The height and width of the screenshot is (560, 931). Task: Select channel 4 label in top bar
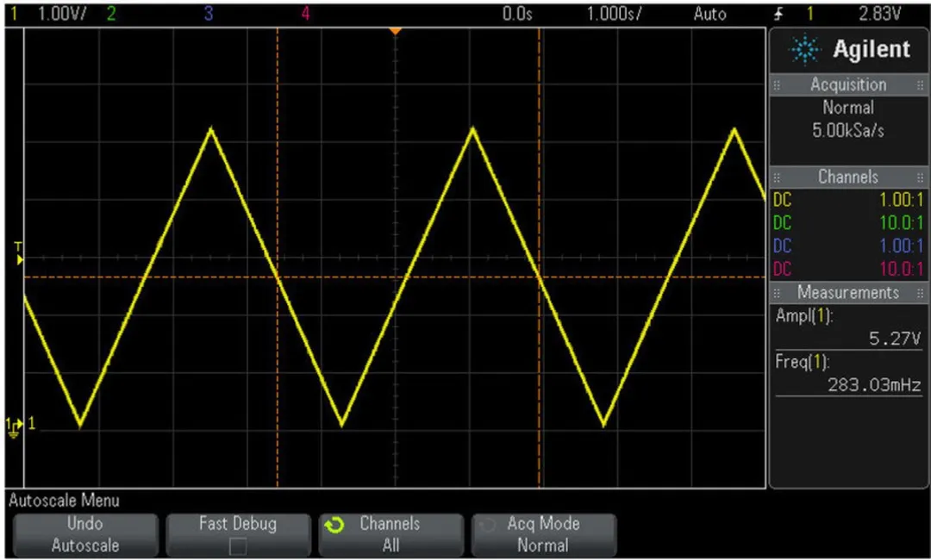305,15
